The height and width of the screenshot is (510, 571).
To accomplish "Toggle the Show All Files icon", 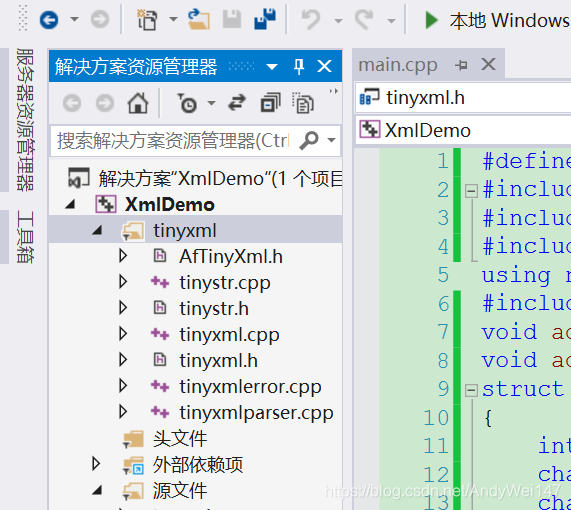I will click(x=303, y=103).
